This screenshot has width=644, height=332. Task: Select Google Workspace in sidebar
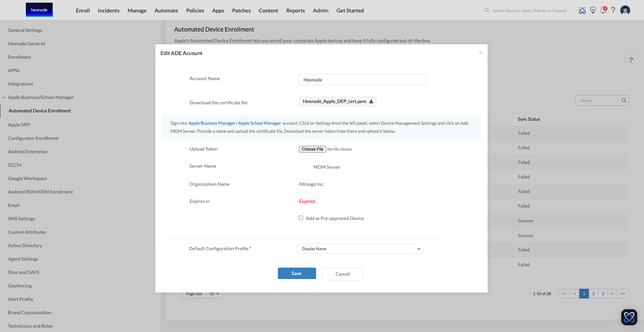coord(28,178)
